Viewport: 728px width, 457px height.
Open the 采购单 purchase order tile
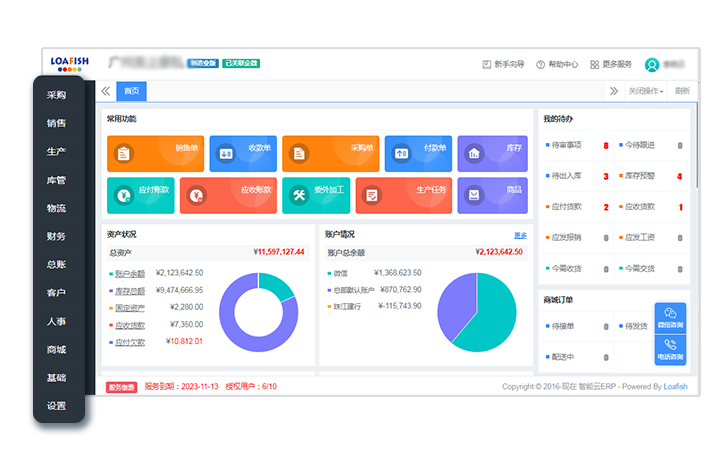tap(330, 153)
